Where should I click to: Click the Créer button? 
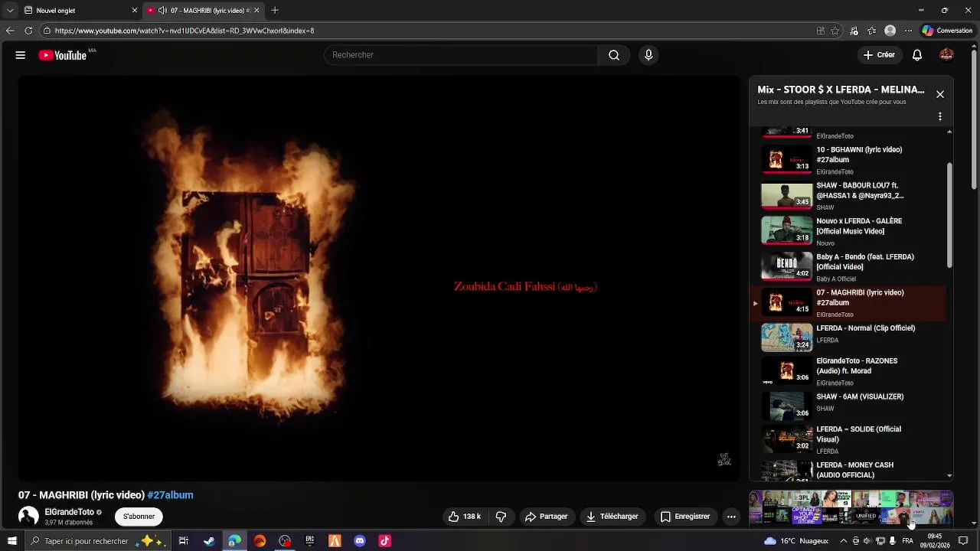[x=879, y=55]
